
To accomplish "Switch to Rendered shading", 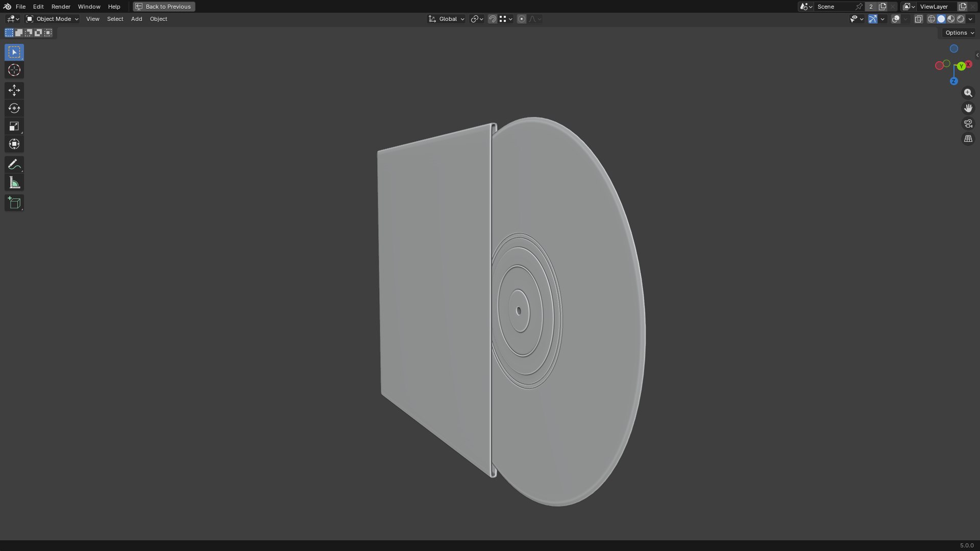I will pos(961,19).
